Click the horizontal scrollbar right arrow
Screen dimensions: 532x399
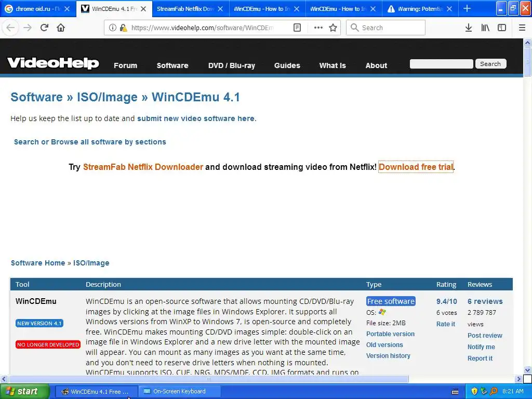pyautogui.click(x=518, y=379)
